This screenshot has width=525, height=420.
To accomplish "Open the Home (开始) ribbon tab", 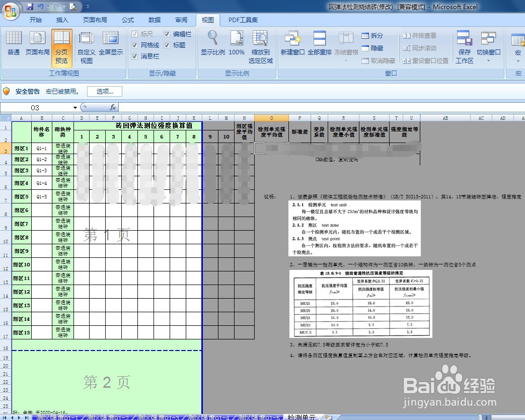I will click(36, 20).
